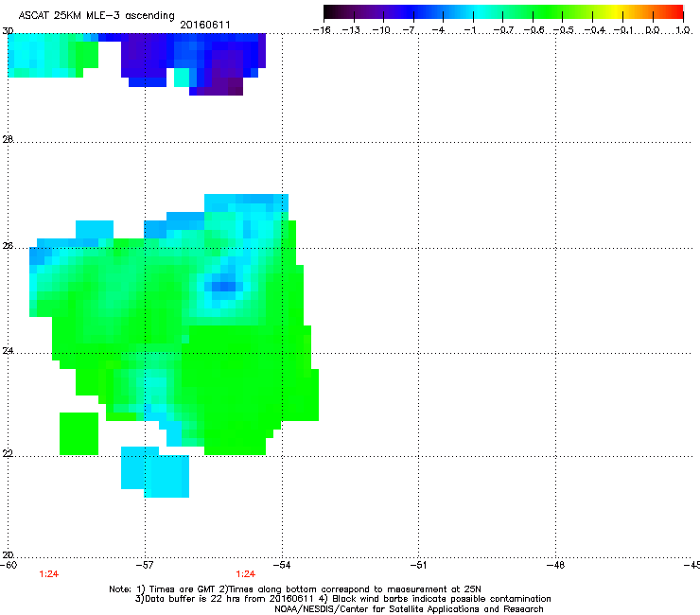Image resolution: width=700 pixels, height=615 pixels.
Task: Click the longitude label -57
Action: (145, 565)
